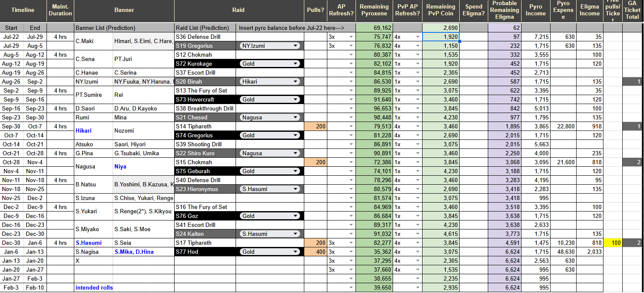The width and height of the screenshot is (644, 293).
Task: Select the Pulls? column header
Action: click(x=315, y=10)
